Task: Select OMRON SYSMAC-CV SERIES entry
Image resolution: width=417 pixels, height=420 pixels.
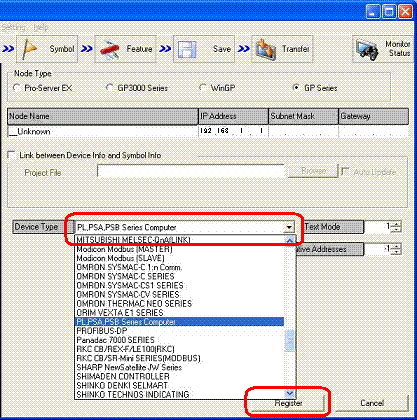Action: (x=180, y=295)
